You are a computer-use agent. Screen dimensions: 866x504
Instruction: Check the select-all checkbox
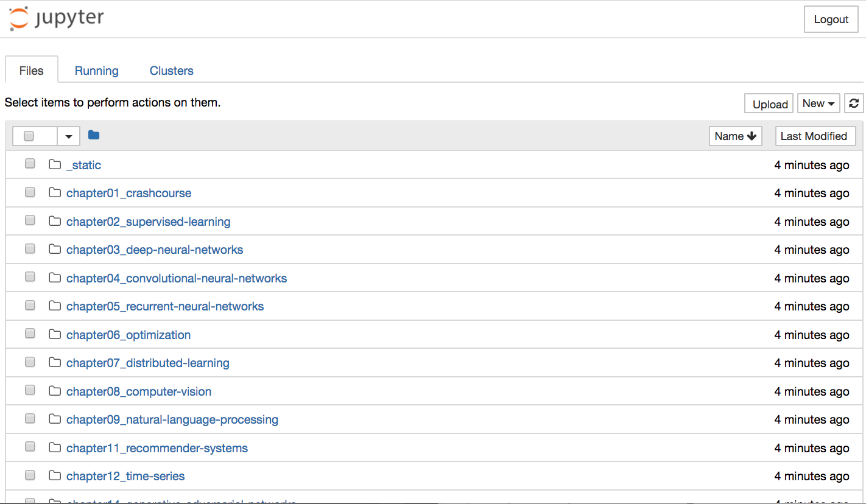[29, 136]
